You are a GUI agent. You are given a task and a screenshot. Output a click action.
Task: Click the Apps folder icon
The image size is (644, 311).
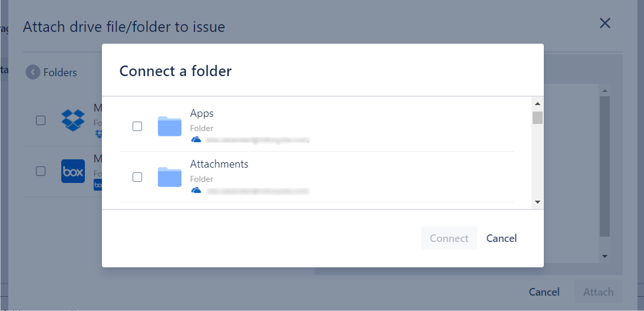170,126
